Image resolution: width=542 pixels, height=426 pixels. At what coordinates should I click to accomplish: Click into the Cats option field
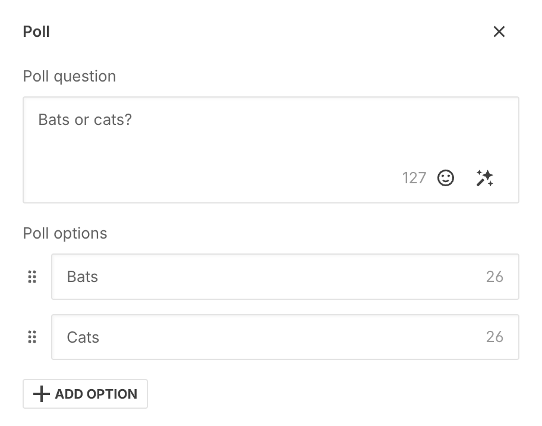click(285, 337)
